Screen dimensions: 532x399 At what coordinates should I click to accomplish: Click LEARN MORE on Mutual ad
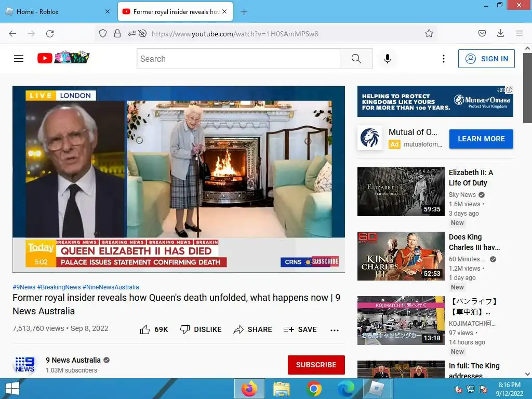point(481,139)
